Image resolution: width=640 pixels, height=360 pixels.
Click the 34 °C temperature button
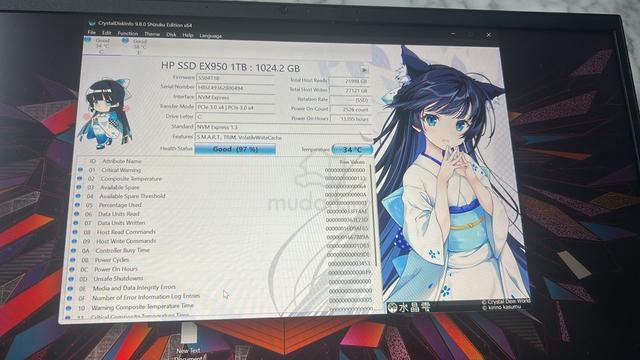tap(352, 150)
